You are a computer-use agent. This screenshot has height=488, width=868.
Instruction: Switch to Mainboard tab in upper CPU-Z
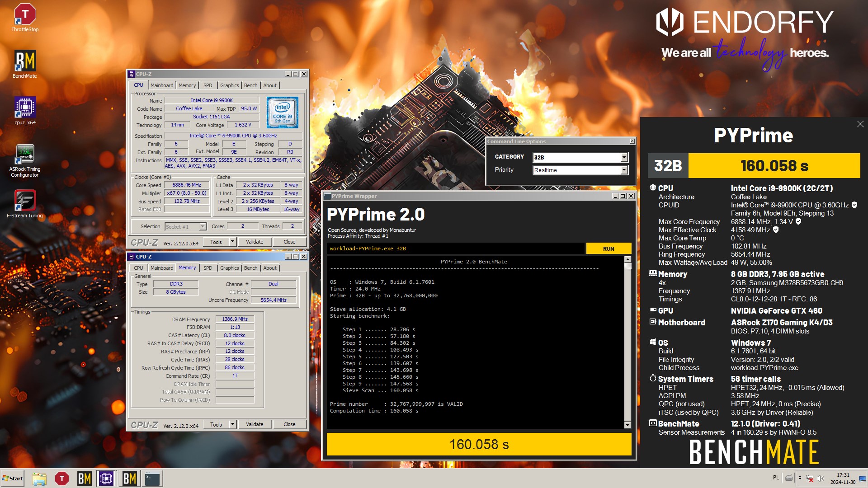point(162,85)
